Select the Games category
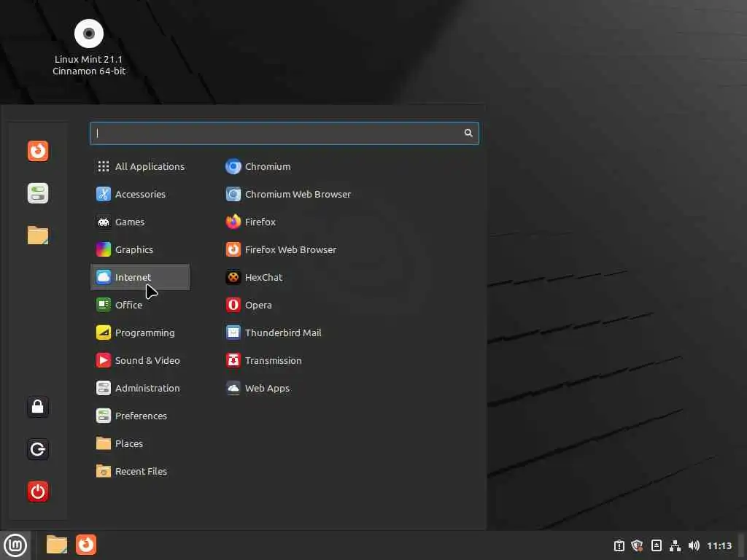Image resolution: width=747 pixels, height=560 pixels. [x=140, y=222]
